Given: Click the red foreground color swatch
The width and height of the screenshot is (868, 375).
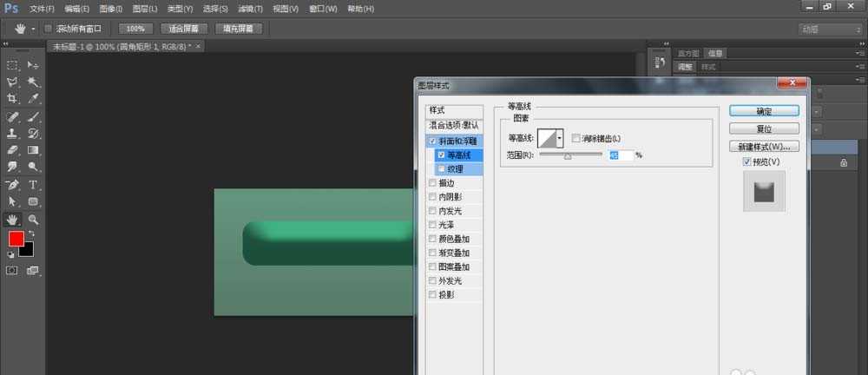Looking at the screenshot, I should coord(16,239).
